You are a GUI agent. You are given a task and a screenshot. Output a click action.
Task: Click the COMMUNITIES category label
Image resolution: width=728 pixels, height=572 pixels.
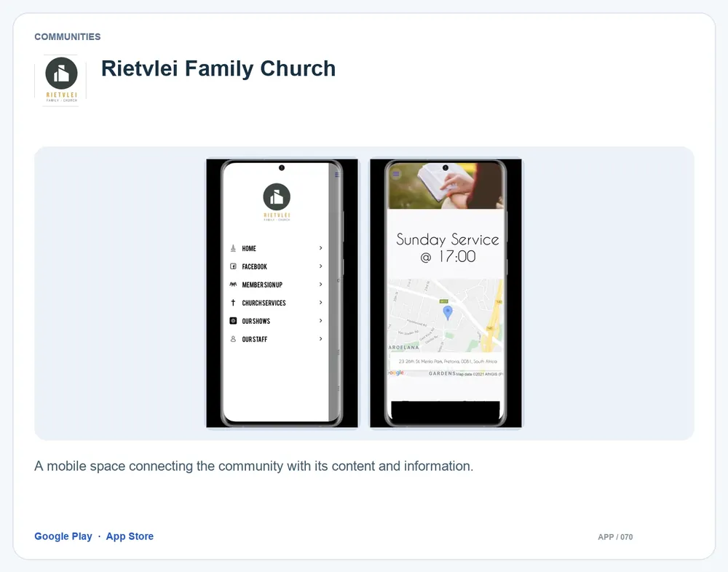tap(67, 36)
